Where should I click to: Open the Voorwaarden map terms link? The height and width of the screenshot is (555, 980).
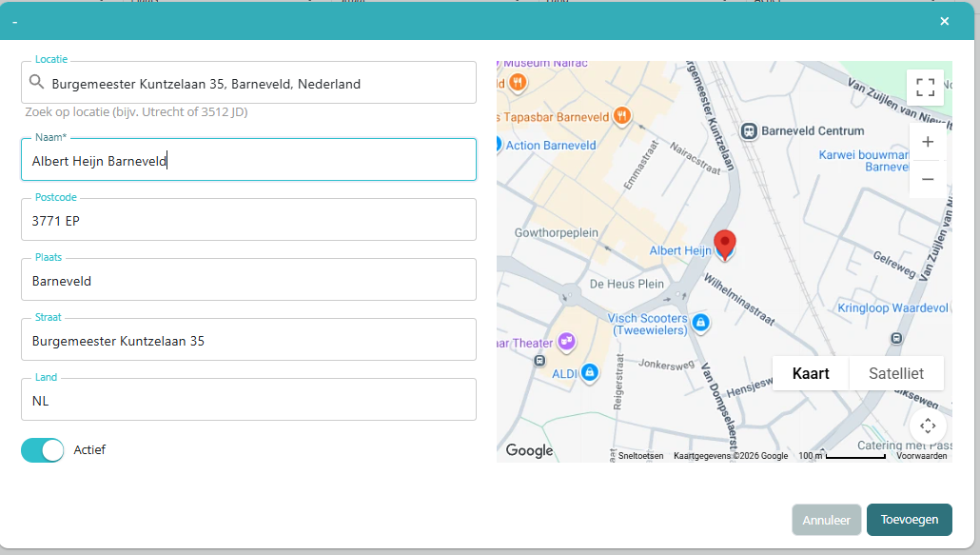[x=921, y=456]
